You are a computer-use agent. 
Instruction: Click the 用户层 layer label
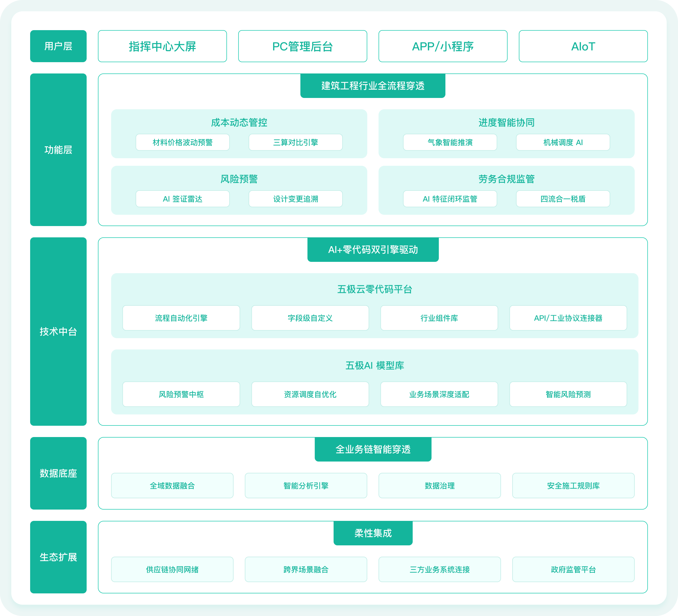pos(58,46)
